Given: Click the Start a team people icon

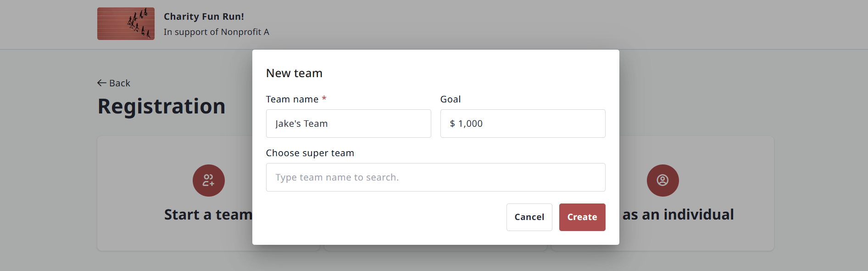Looking at the screenshot, I should (x=209, y=181).
